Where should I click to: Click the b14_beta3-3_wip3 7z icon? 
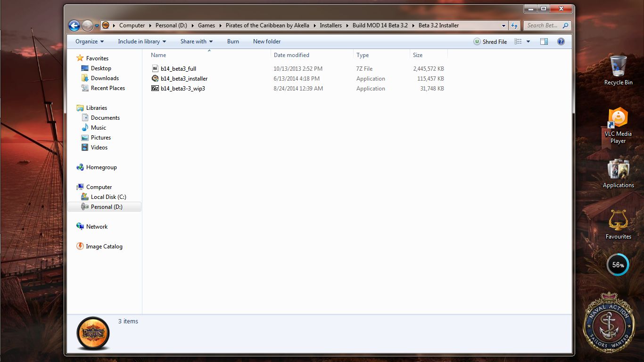(155, 89)
